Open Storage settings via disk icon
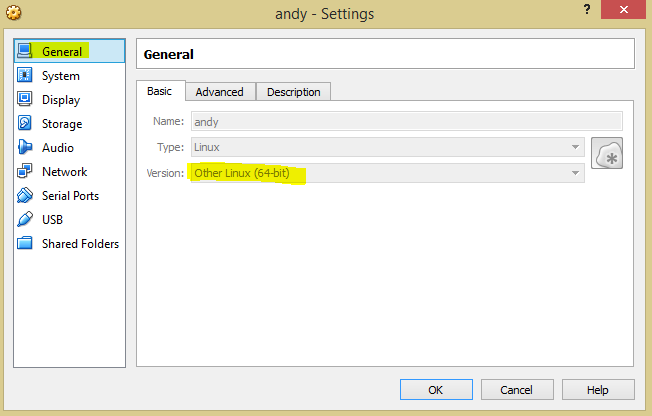The height and width of the screenshot is (416, 652). click(25, 123)
